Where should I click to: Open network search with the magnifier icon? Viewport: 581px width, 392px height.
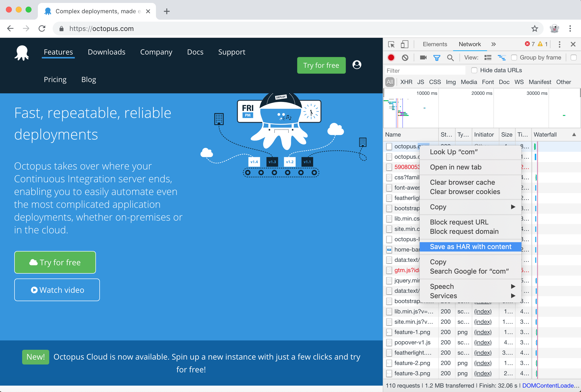click(450, 58)
